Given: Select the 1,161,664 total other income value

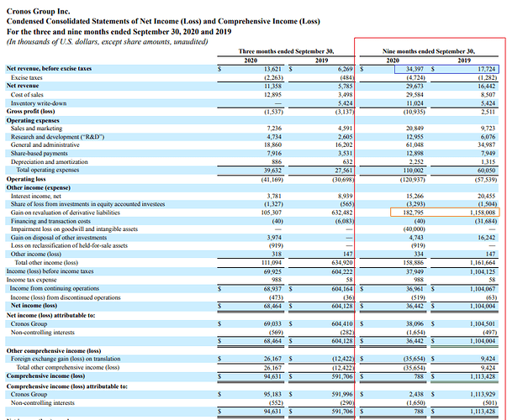Looking at the screenshot, I should coord(483,263).
